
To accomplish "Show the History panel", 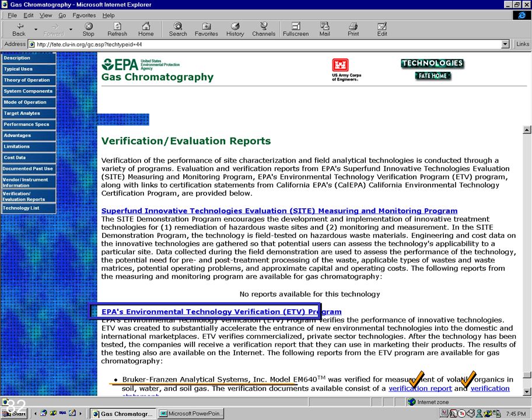I will (x=235, y=30).
